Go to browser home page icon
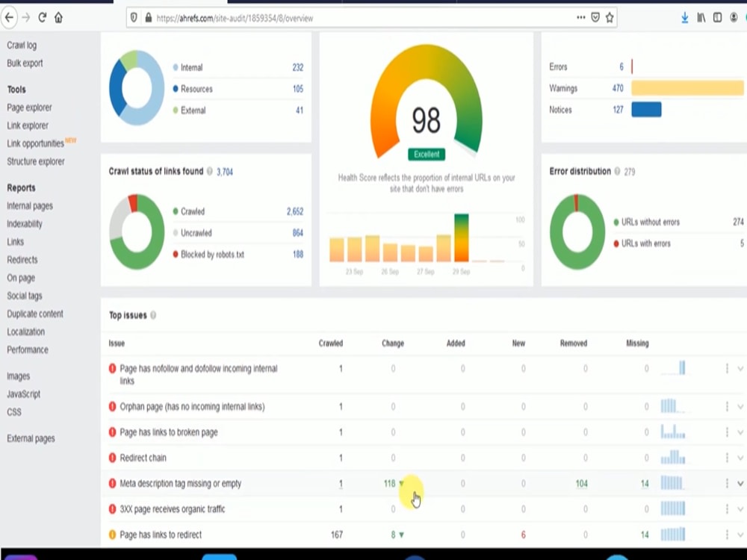This screenshot has height=560, width=747. [58, 18]
